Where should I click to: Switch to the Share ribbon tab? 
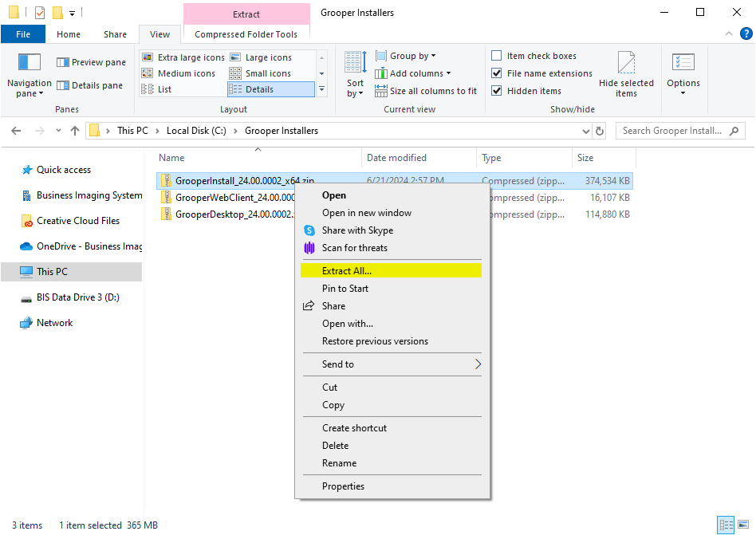(115, 34)
